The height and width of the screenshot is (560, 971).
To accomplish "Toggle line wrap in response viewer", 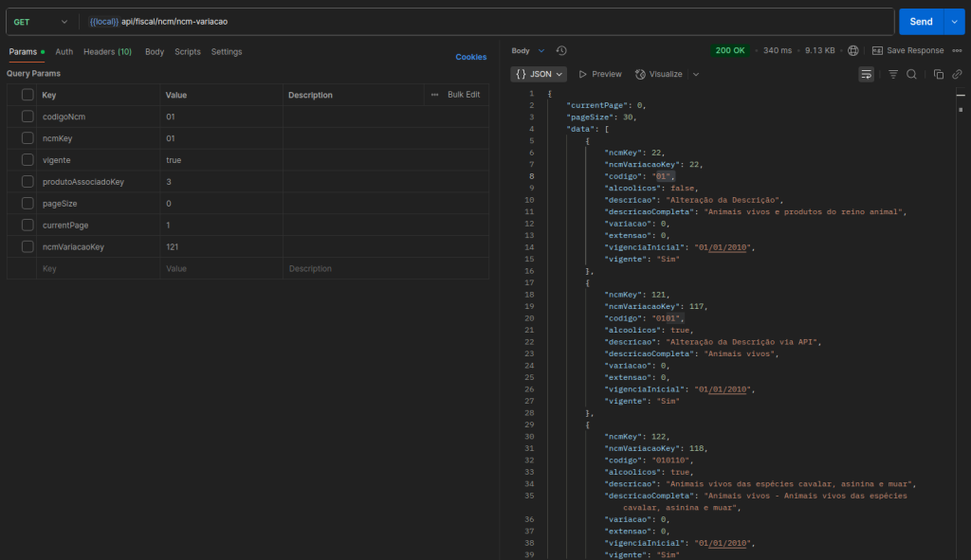I will pyautogui.click(x=866, y=74).
